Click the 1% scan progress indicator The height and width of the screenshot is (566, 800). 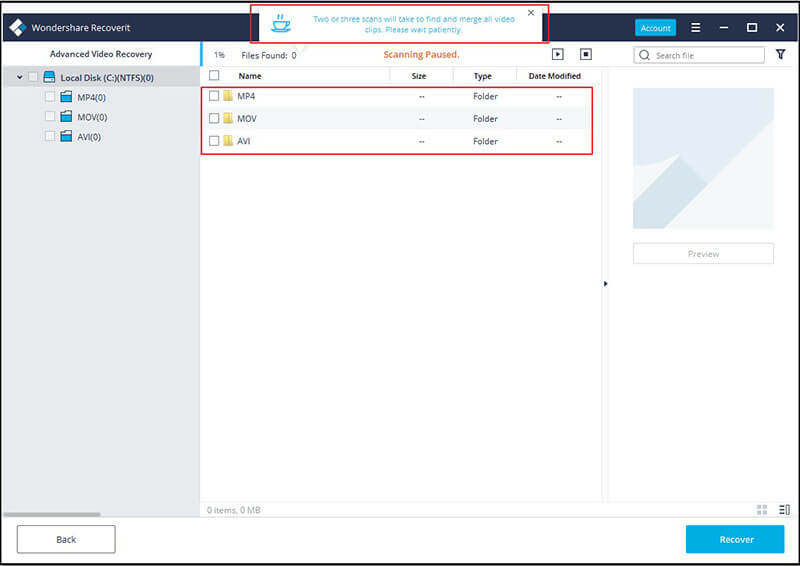tap(219, 55)
